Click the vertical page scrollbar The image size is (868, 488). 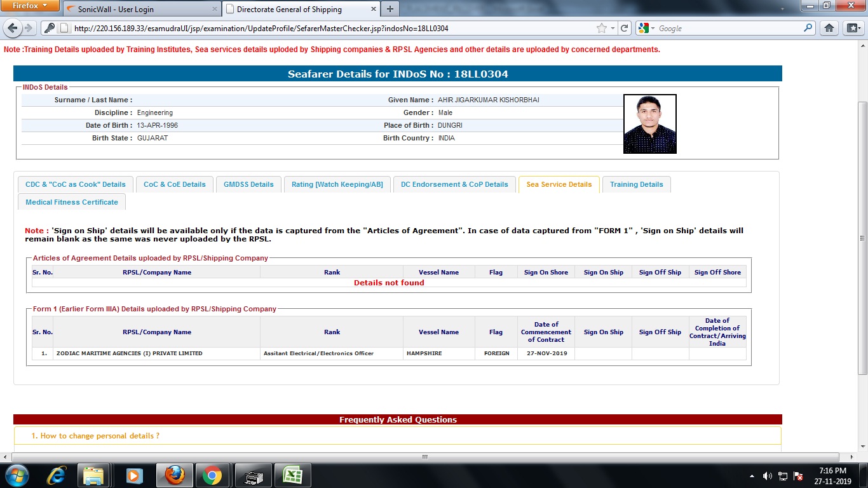point(862,238)
